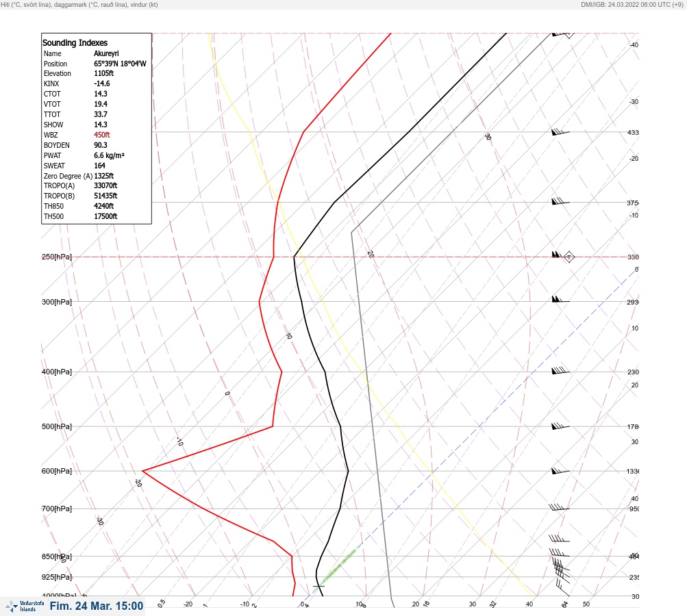Click the SWEAT value 164
This screenshot has width=687, height=616.
(x=99, y=166)
